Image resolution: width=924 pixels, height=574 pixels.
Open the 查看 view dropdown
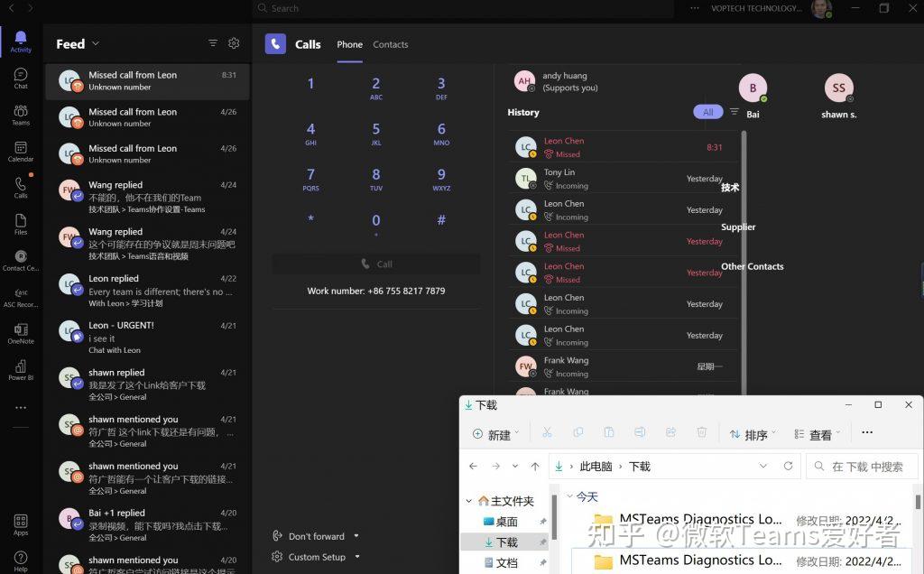817,434
